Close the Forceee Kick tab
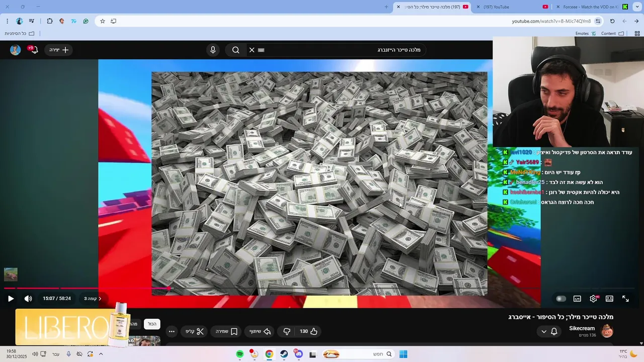644x362 pixels. [x=558, y=7]
